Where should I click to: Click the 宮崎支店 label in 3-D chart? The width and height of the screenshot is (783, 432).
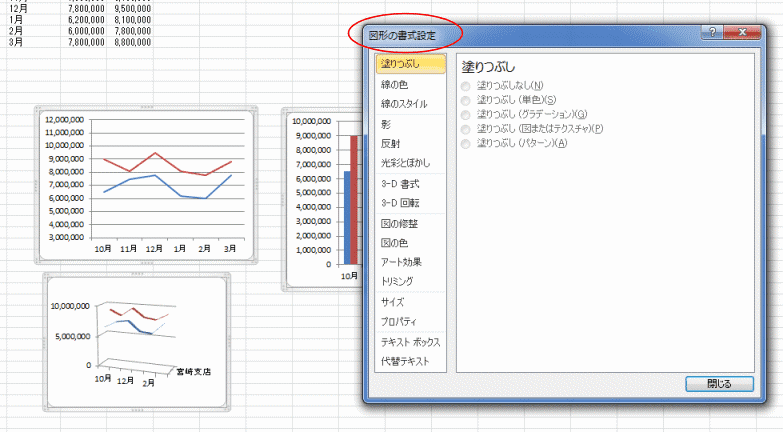(x=194, y=372)
